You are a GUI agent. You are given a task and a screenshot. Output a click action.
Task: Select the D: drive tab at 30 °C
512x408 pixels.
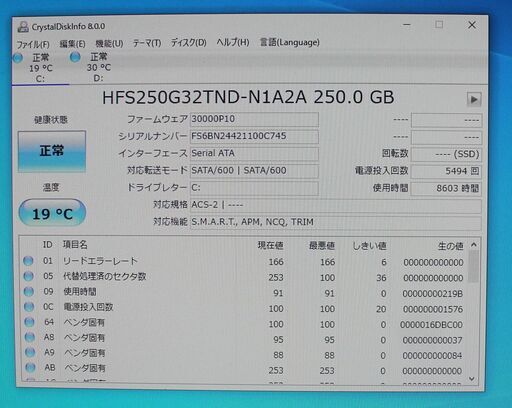(99, 68)
